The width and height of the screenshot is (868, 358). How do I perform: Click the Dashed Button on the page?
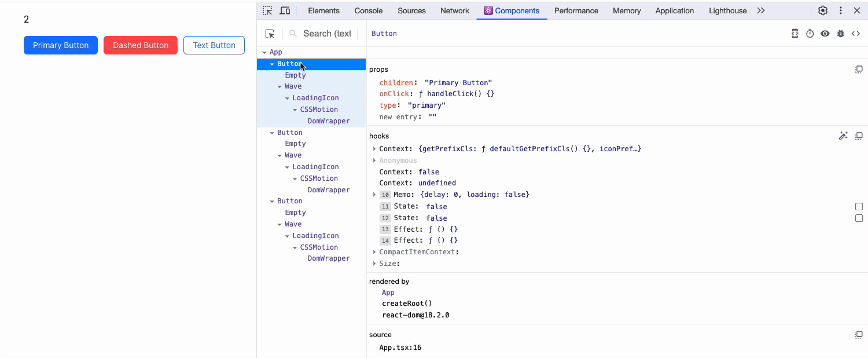pos(140,45)
